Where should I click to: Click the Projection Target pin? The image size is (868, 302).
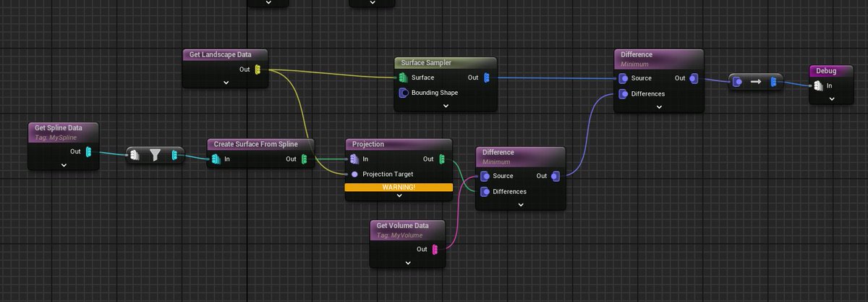[354, 175]
